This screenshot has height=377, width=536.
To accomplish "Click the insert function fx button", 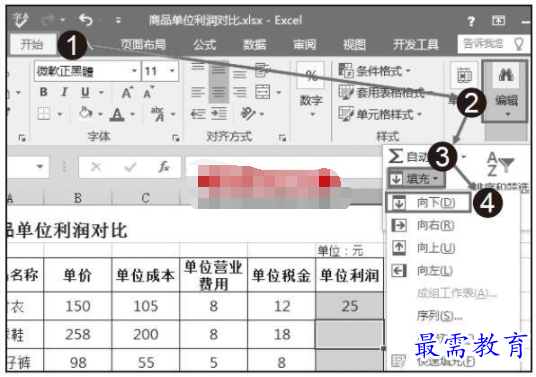I will [164, 167].
